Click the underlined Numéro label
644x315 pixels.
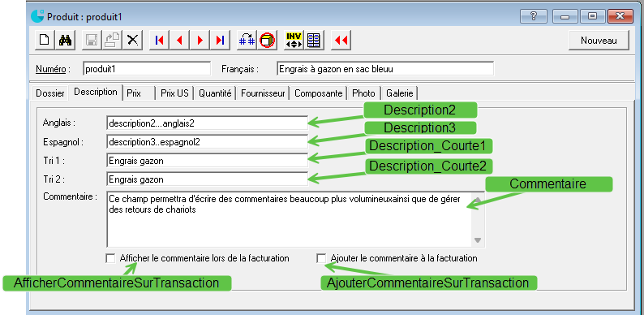[50, 69]
